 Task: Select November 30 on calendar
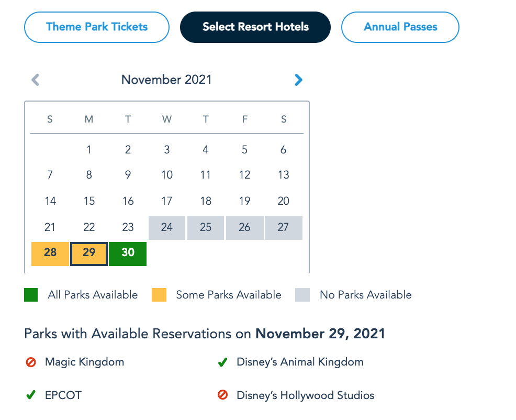tap(128, 253)
